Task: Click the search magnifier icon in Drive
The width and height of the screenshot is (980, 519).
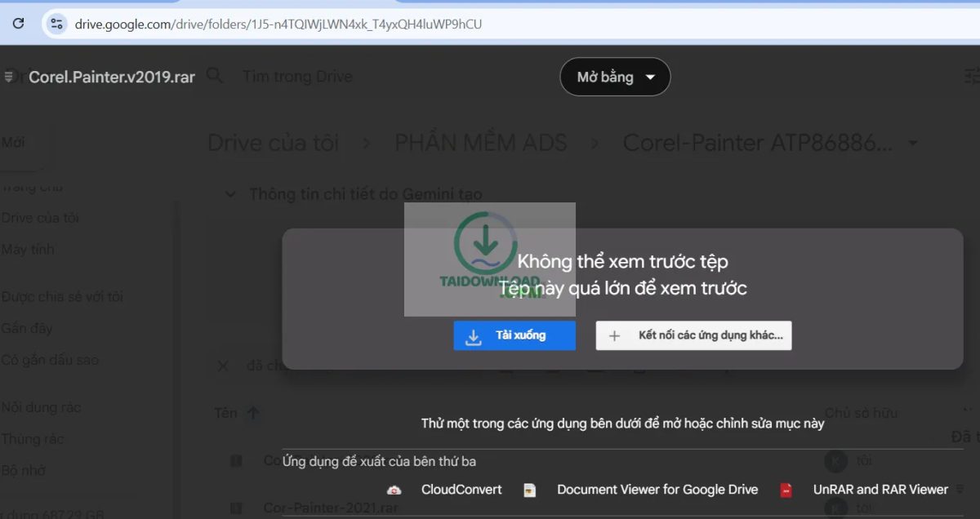Action: point(214,75)
